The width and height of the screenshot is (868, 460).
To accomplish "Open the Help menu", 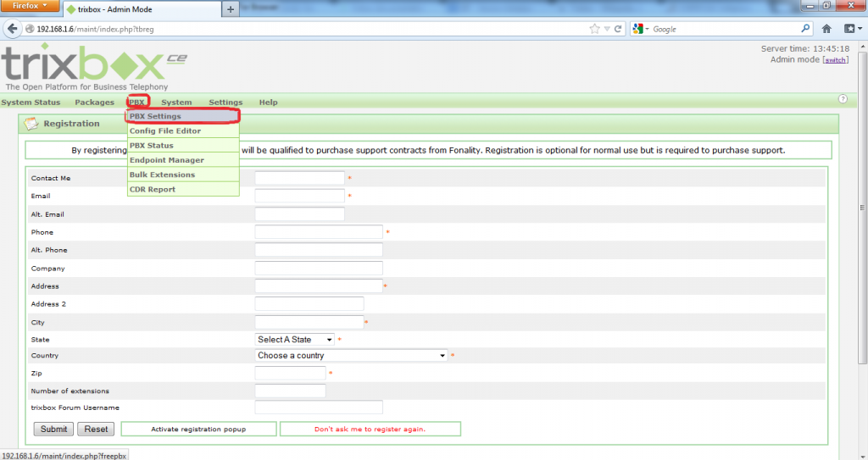I will (269, 103).
